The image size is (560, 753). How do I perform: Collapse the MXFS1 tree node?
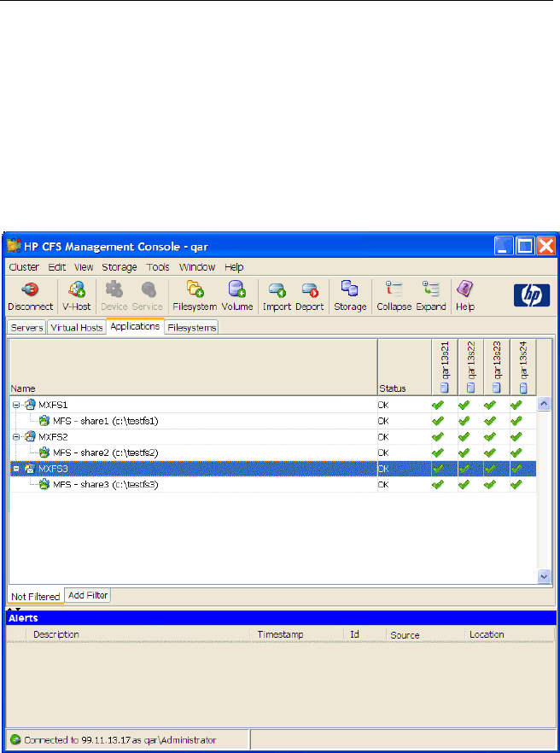16,405
